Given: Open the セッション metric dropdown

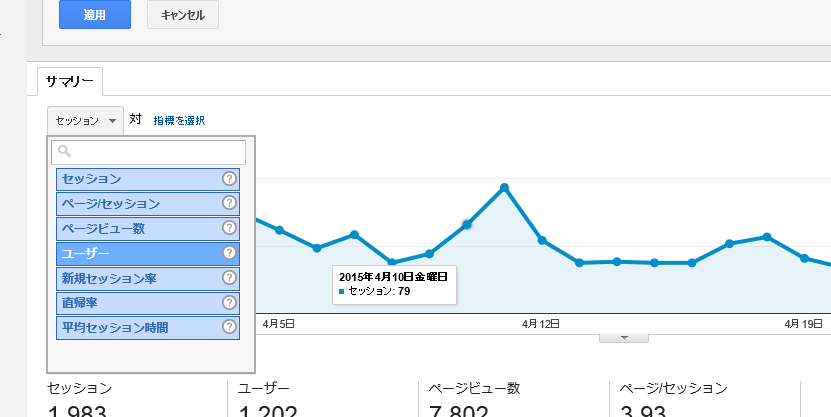Looking at the screenshot, I should (x=84, y=120).
